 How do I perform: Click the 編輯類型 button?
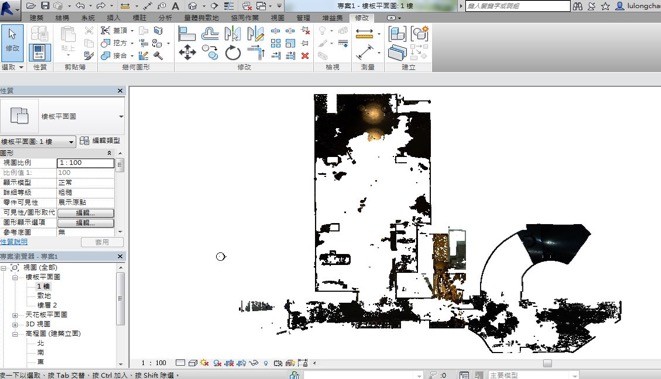point(100,141)
